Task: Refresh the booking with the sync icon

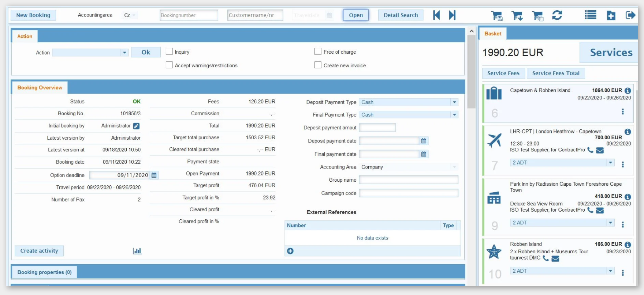Action: click(557, 15)
